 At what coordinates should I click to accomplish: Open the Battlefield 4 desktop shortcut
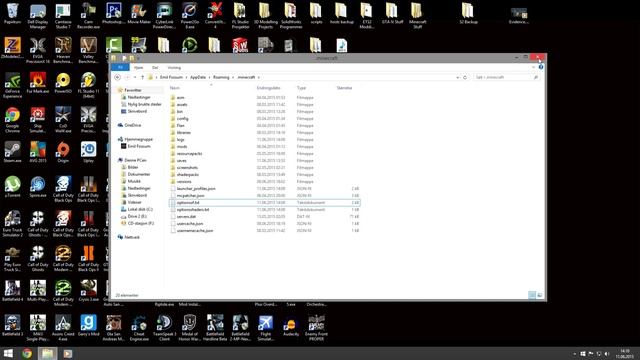(12, 291)
